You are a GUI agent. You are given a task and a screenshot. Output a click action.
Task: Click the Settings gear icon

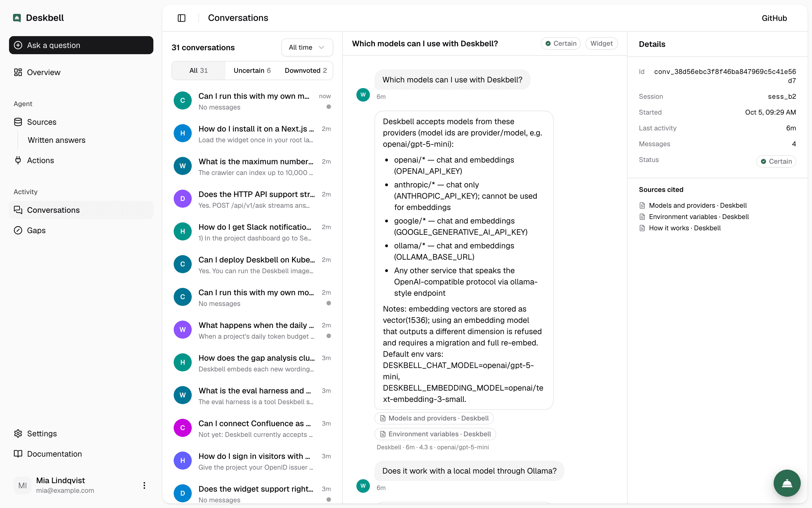point(18,433)
